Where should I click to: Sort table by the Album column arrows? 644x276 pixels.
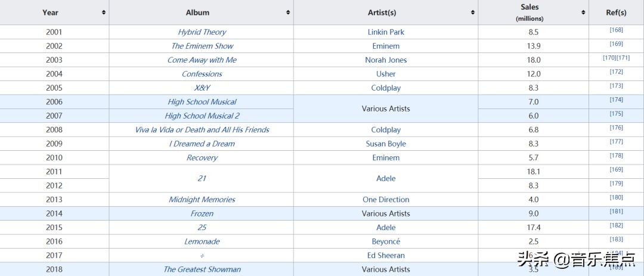288,13
